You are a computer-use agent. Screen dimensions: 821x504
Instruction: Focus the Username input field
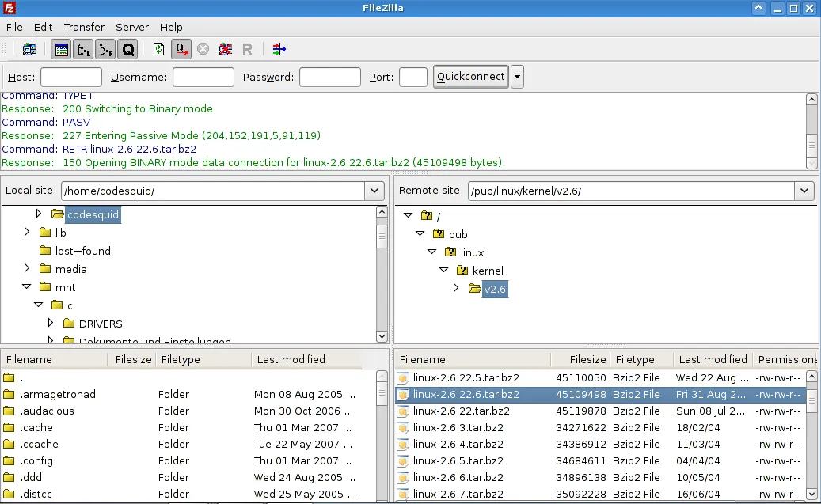click(203, 77)
